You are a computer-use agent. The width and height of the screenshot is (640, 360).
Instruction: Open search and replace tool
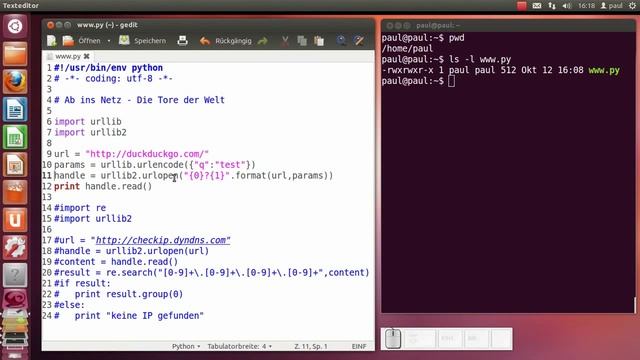[359, 40]
